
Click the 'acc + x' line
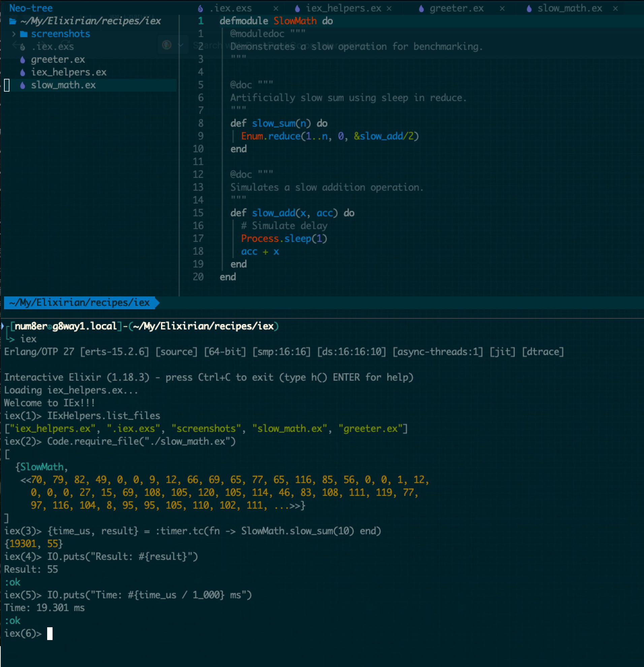[x=260, y=252]
